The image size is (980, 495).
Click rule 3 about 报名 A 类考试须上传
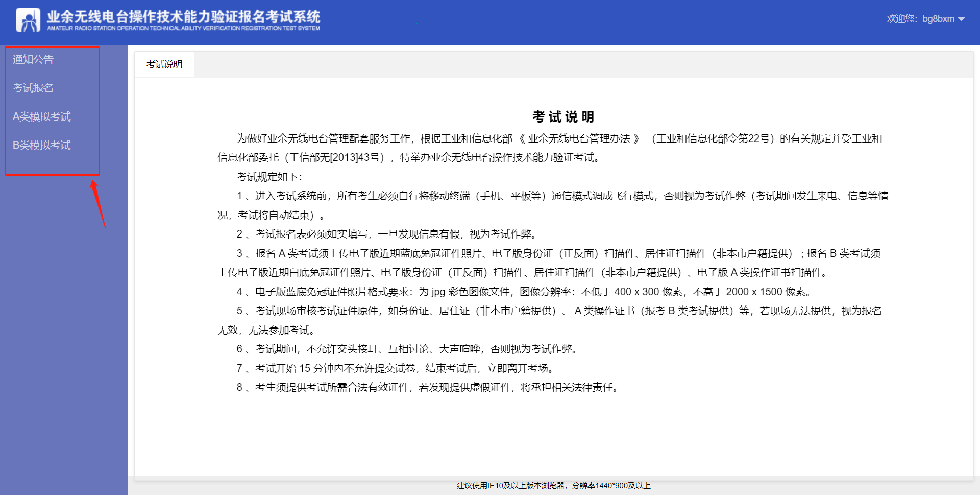549,263
